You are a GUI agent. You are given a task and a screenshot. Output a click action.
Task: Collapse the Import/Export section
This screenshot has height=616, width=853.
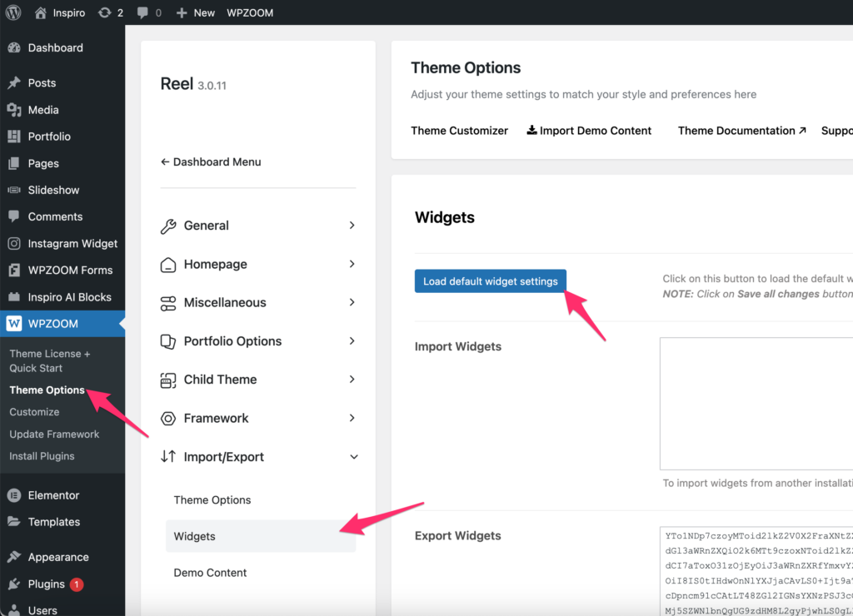[352, 457]
